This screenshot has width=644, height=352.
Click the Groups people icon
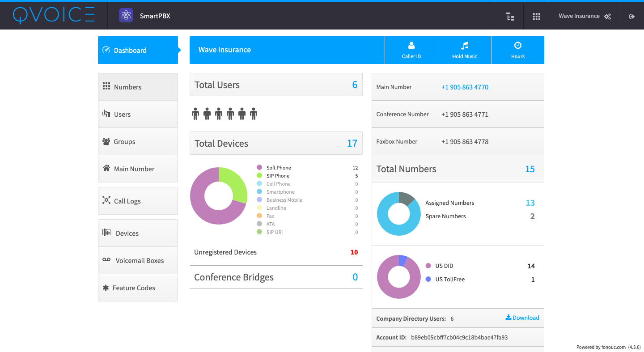106,141
